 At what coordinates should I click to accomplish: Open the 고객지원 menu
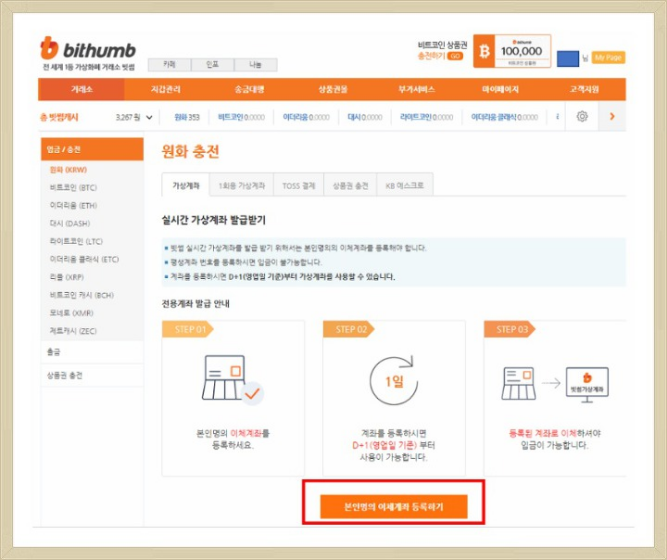[x=584, y=89]
